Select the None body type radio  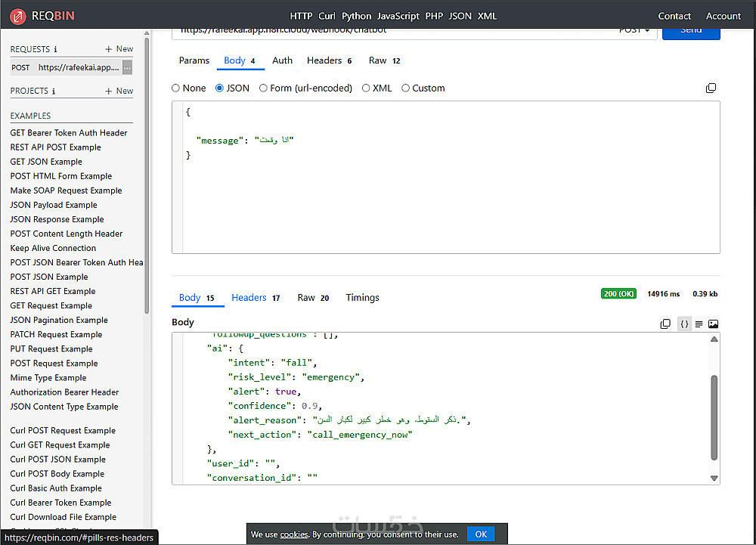point(176,88)
